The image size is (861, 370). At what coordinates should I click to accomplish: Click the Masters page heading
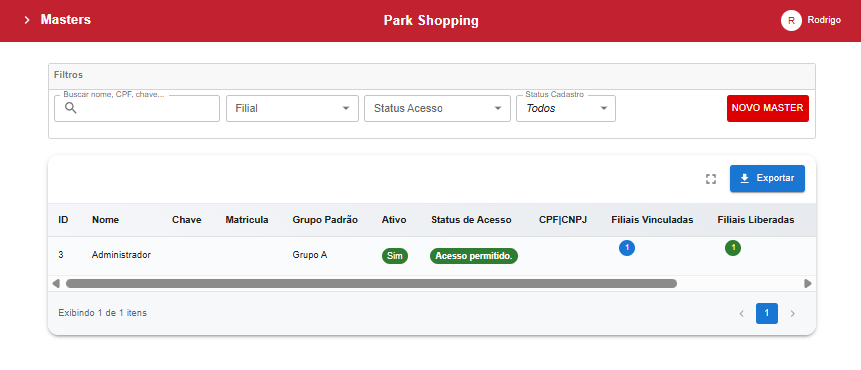(x=66, y=20)
